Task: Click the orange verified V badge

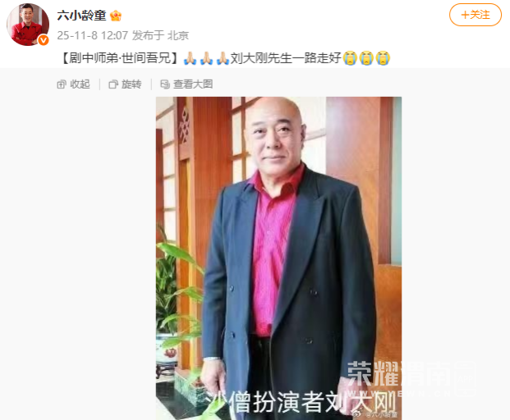Action: pyautogui.click(x=44, y=40)
